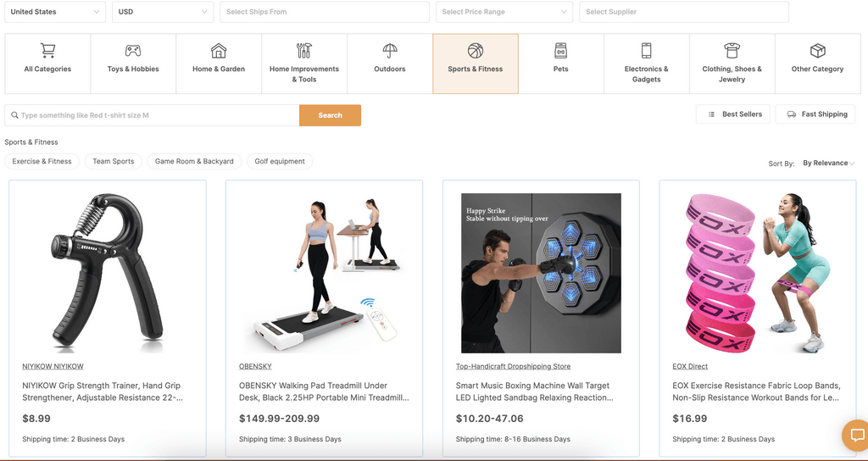Screen dimensions: 868x461
Task: Click the smartphone Electronics & Gadgets icon
Action: point(646,50)
